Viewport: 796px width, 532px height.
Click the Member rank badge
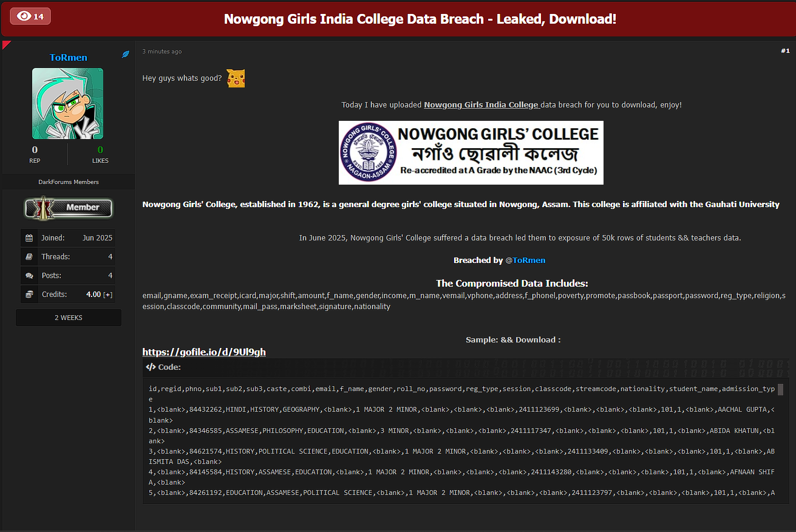(x=68, y=208)
